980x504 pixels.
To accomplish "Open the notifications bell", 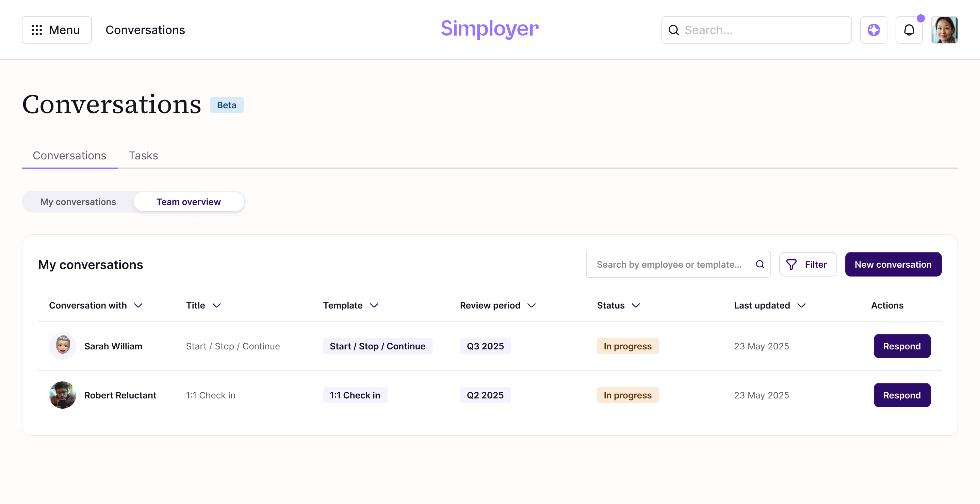I will click(909, 30).
